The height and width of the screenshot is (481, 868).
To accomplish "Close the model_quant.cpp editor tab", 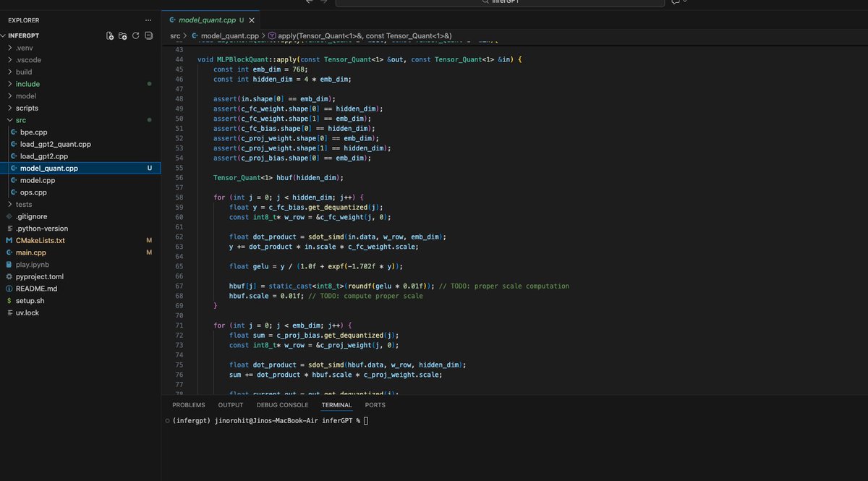I will click(252, 20).
